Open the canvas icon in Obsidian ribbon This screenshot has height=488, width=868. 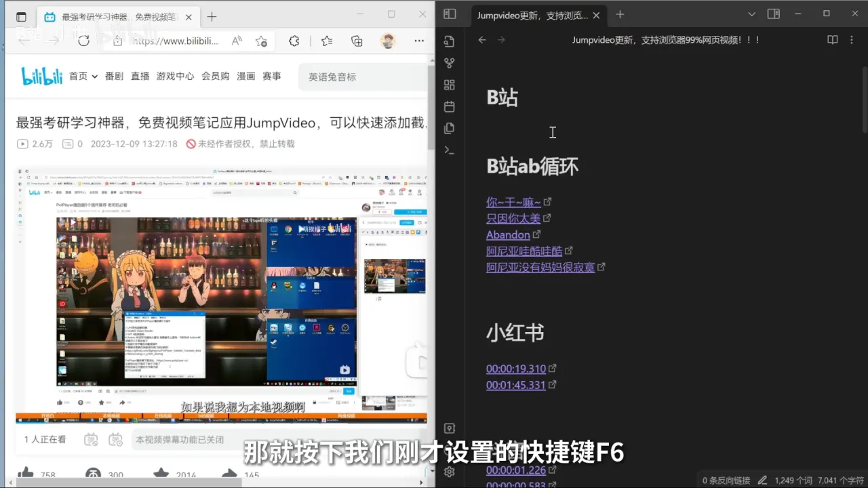pyautogui.click(x=449, y=85)
